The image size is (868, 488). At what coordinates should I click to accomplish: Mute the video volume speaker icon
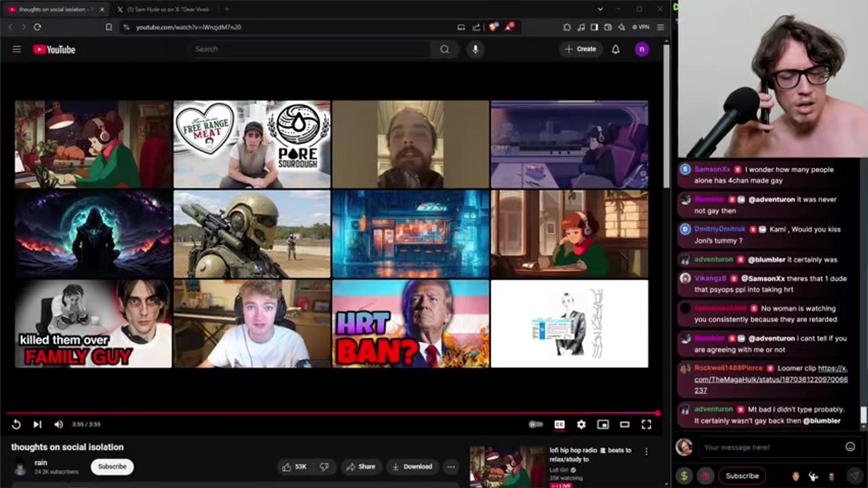pos(58,424)
